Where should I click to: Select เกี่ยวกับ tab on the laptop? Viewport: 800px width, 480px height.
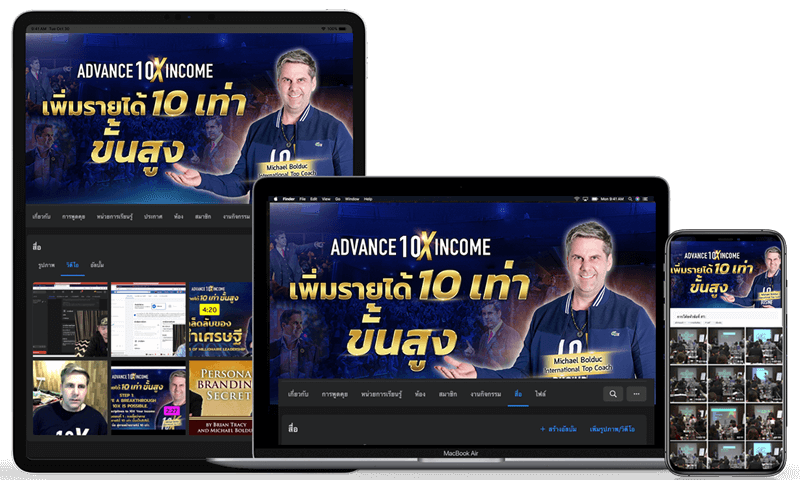(298, 394)
